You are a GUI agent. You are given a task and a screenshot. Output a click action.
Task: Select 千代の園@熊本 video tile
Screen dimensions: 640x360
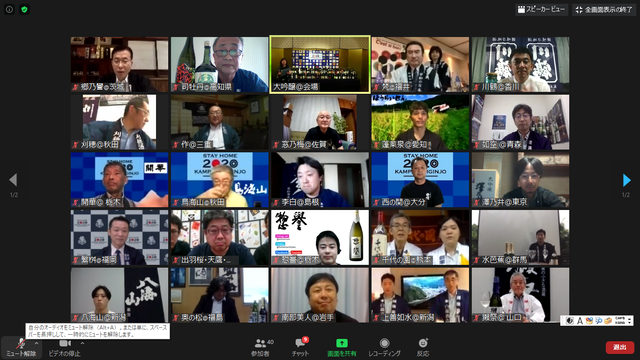(420, 238)
